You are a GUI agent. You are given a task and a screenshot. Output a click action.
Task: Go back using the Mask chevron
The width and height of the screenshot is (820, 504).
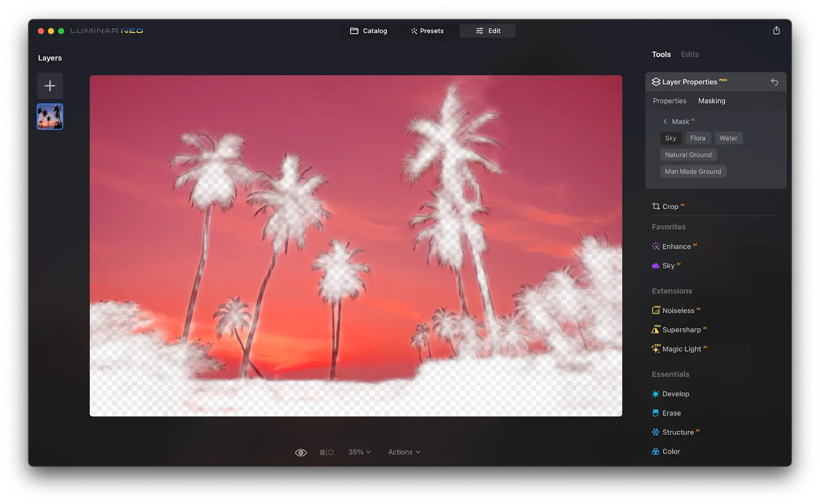pyautogui.click(x=665, y=121)
